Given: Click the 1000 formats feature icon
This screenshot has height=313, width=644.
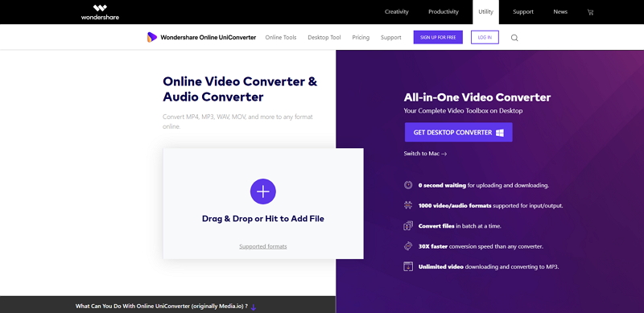Looking at the screenshot, I should pyautogui.click(x=408, y=205).
